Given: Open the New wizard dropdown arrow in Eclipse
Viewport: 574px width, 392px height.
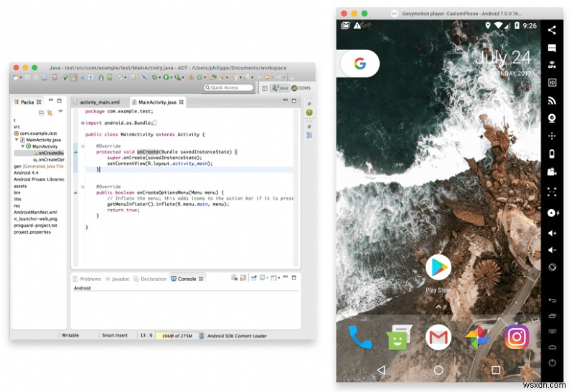Looking at the screenshot, I should (x=21, y=77).
